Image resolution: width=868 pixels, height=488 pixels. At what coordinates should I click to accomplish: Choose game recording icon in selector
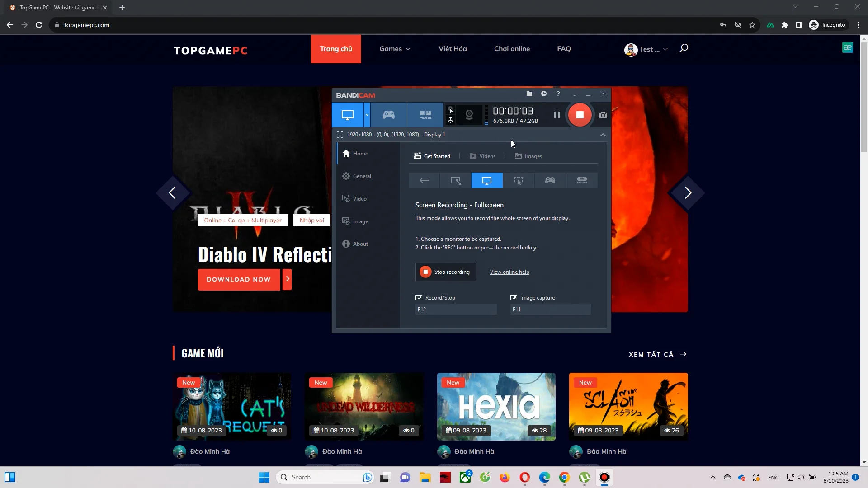point(550,180)
